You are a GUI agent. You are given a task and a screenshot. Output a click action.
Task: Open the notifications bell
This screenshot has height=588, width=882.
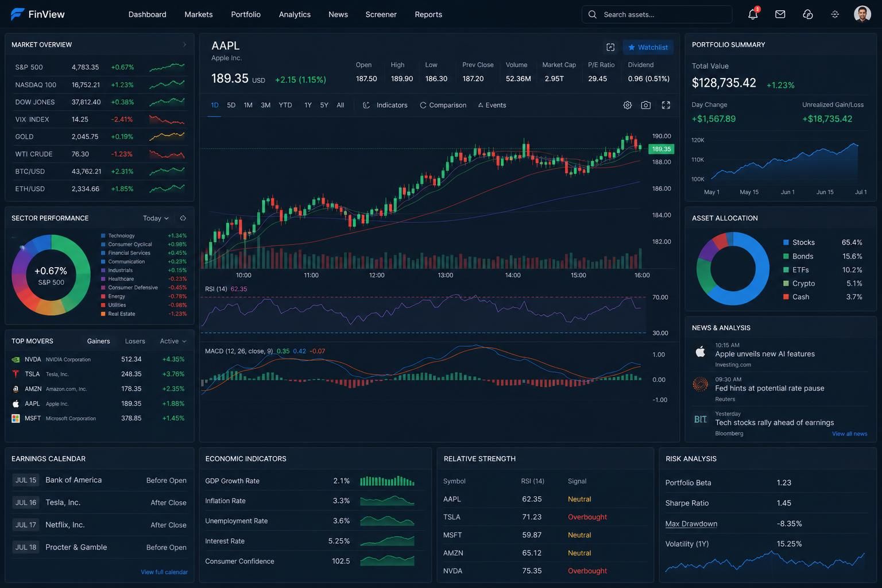click(x=753, y=14)
